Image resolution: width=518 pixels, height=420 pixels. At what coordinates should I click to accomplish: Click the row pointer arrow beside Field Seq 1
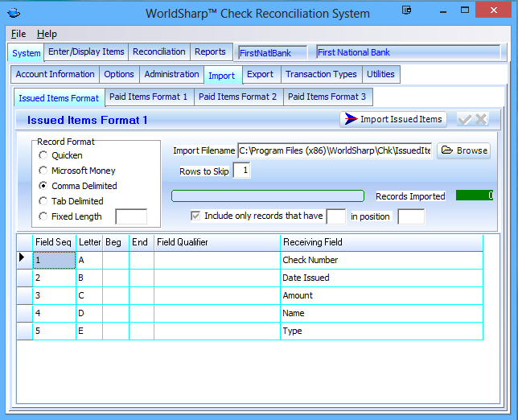click(x=23, y=259)
